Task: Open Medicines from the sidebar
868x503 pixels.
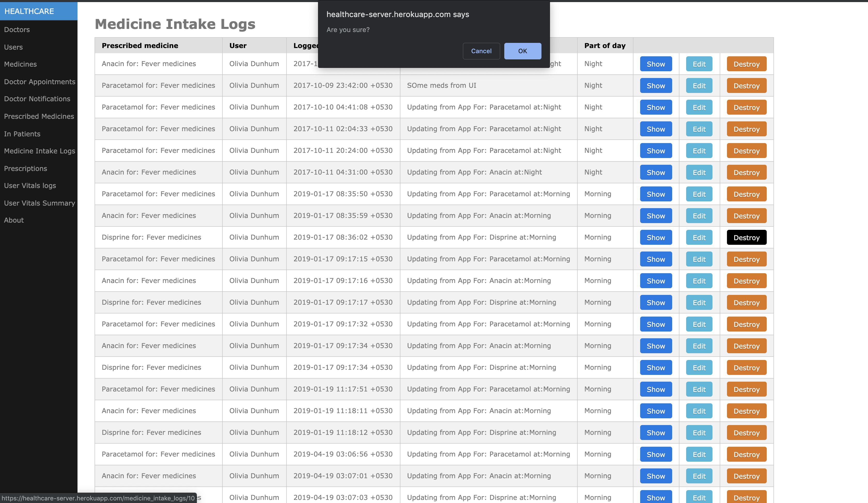Action: 20,64
